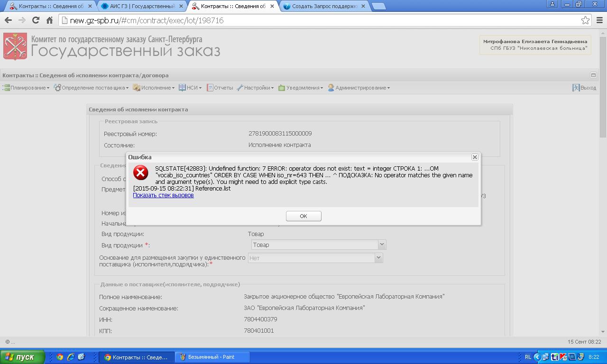The height and width of the screenshot is (364, 607).
Task: Select the ИНН value 7804400379
Action: coord(260,319)
